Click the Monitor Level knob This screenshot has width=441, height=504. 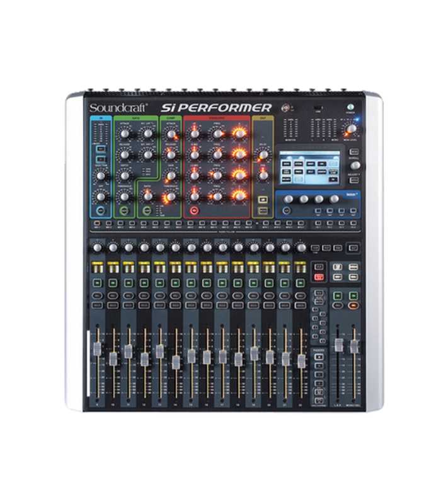[352, 129]
